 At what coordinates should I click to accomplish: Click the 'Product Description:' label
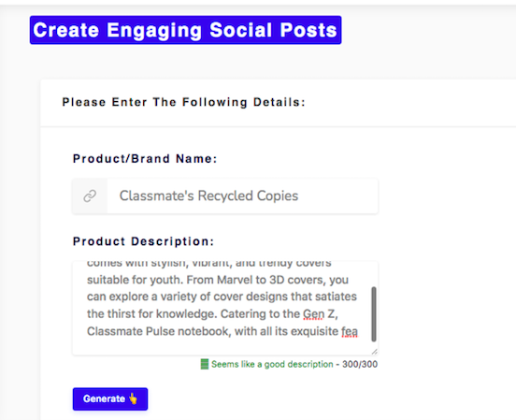pyautogui.click(x=143, y=241)
